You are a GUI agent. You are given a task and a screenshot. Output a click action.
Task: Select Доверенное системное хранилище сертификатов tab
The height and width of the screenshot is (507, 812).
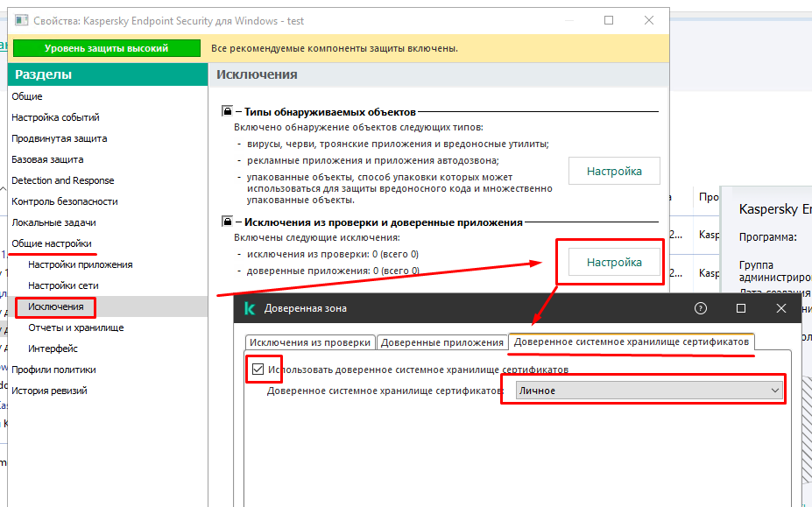[x=632, y=342]
